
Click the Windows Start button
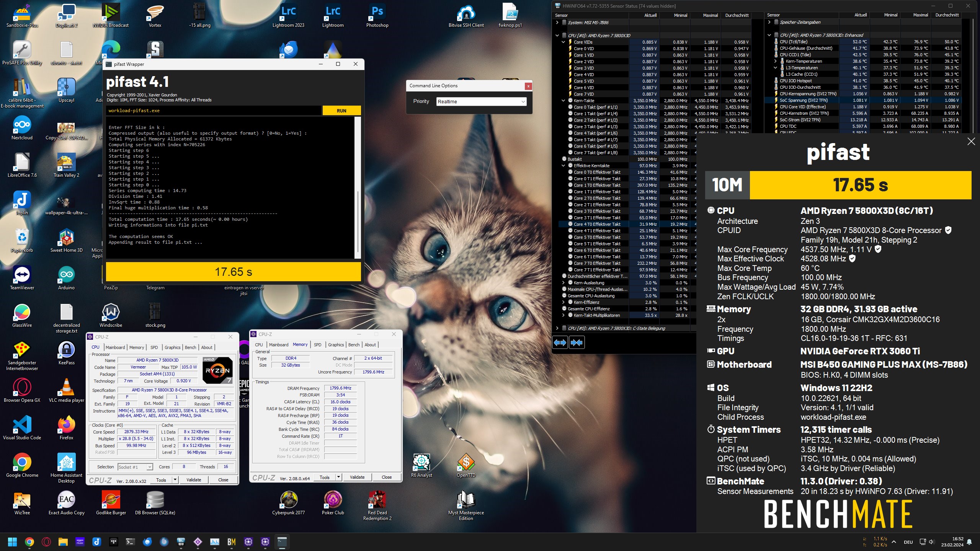click(13, 542)
